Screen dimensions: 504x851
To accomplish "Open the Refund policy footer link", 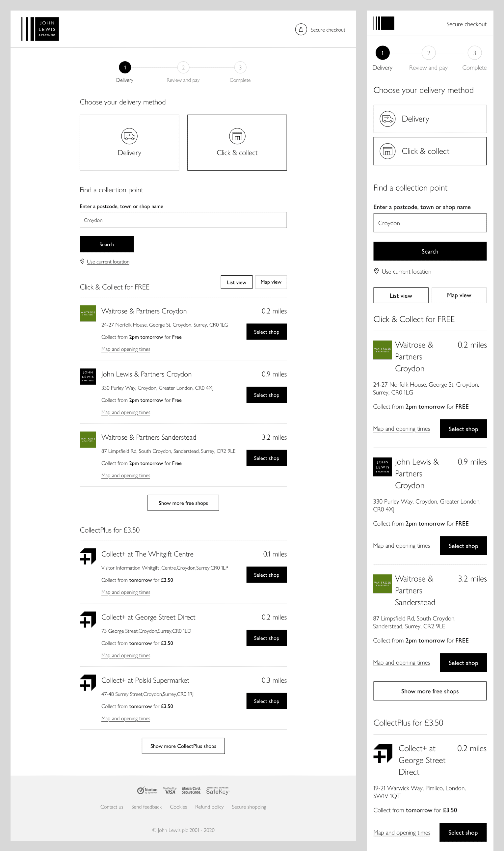I will 209,807.
